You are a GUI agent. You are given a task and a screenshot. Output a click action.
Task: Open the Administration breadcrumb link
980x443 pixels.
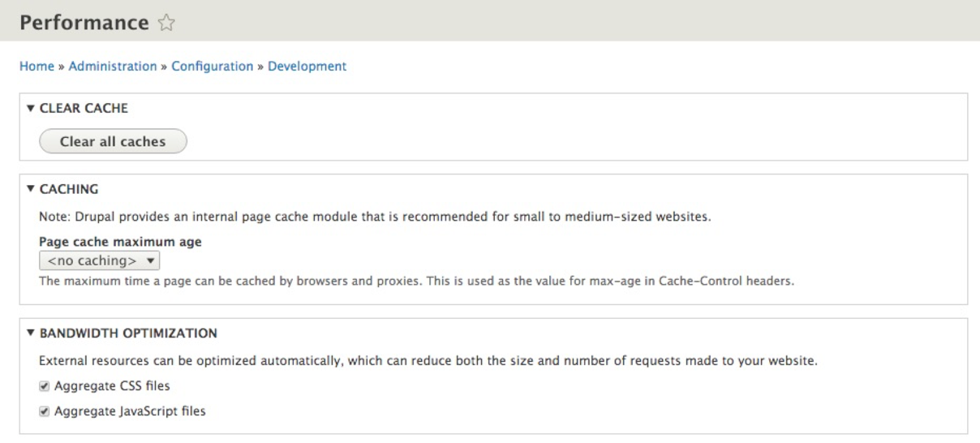(x=113, y=67)
